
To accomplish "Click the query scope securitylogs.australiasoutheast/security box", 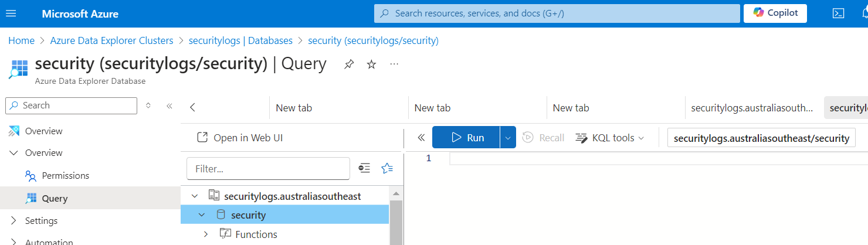I will (761, 138).
